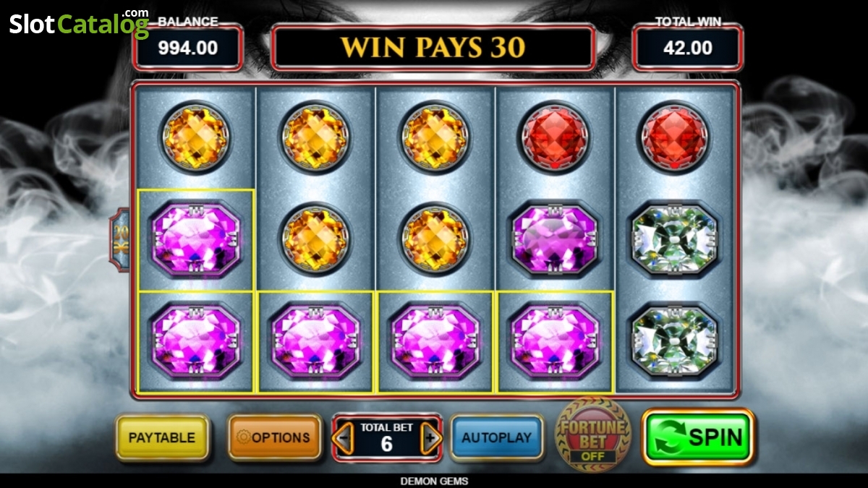868x488 pixels.
Task: Click the Total Win display panel
Action: 688,48
